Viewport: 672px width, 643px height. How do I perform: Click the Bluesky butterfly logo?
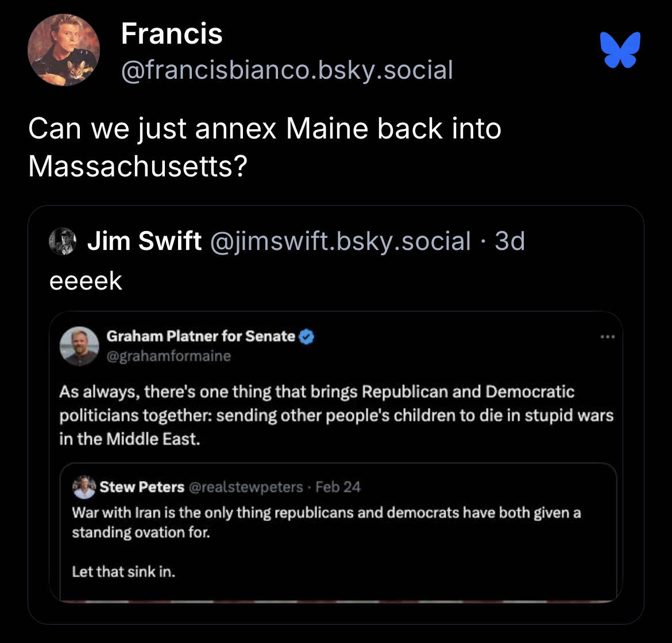[620, 50]
